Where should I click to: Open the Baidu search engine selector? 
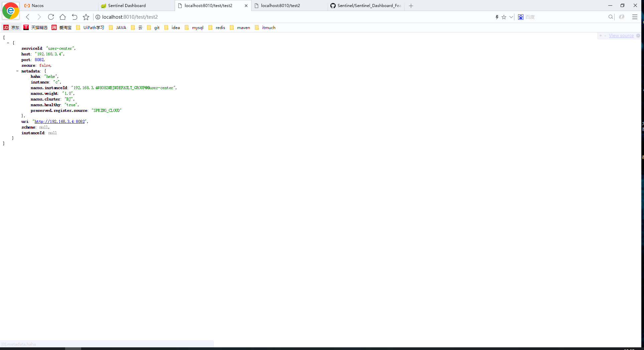(521, 17)
